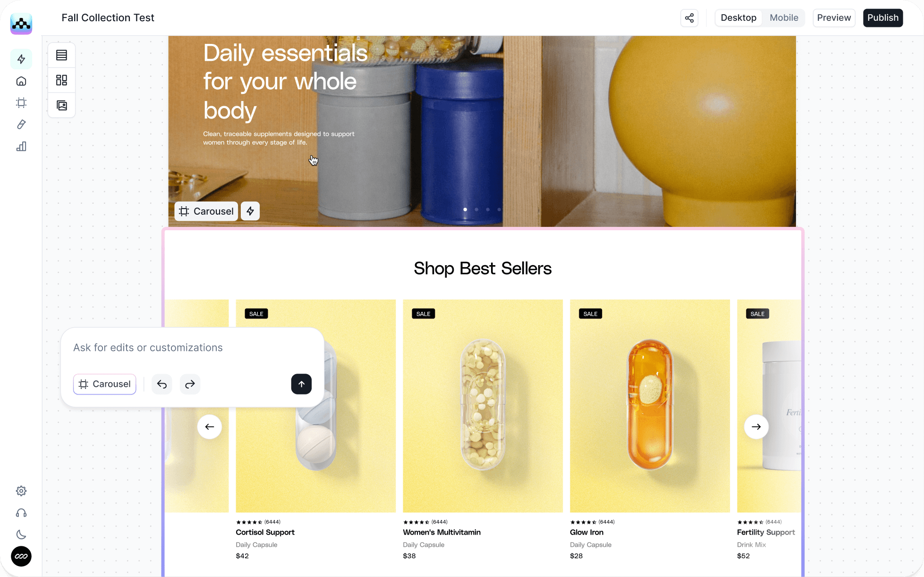
Task: Switch to Desktop view
Action: (x=738, y=18)
